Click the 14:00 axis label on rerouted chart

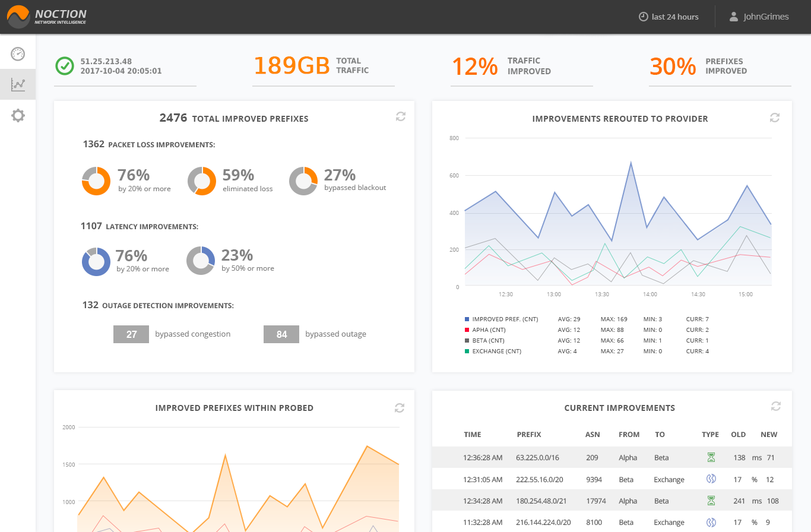650,294
